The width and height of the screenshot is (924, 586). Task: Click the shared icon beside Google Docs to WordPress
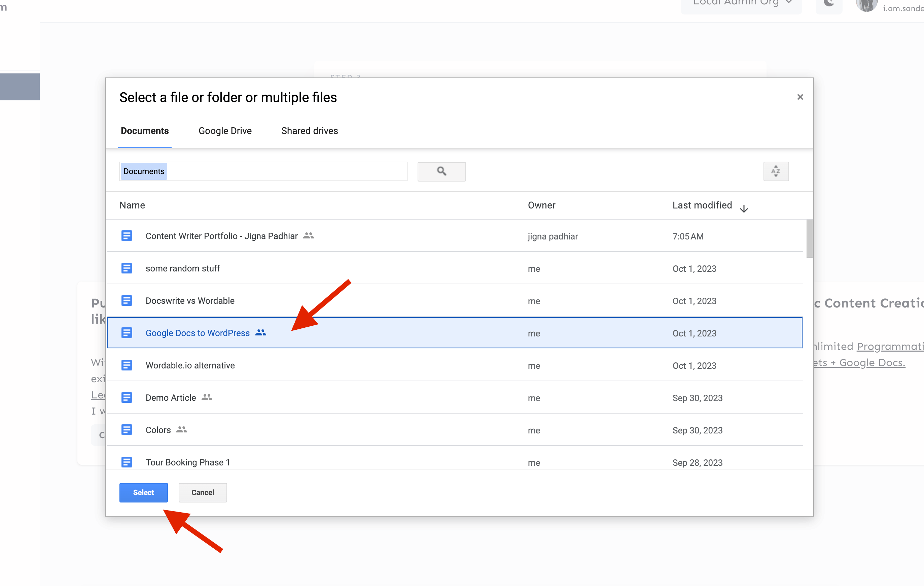(x=260, y=332)
